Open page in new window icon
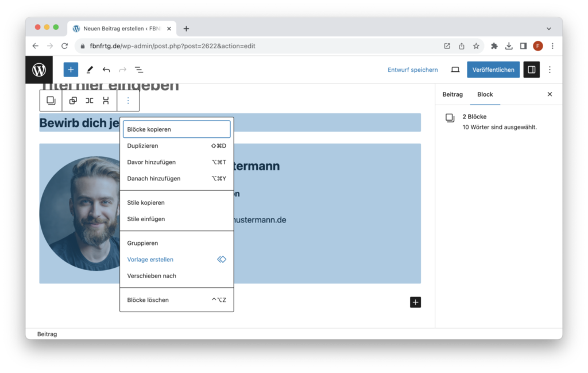The height and width of the screenshot is (373, 588). click(x=447, y=46)
